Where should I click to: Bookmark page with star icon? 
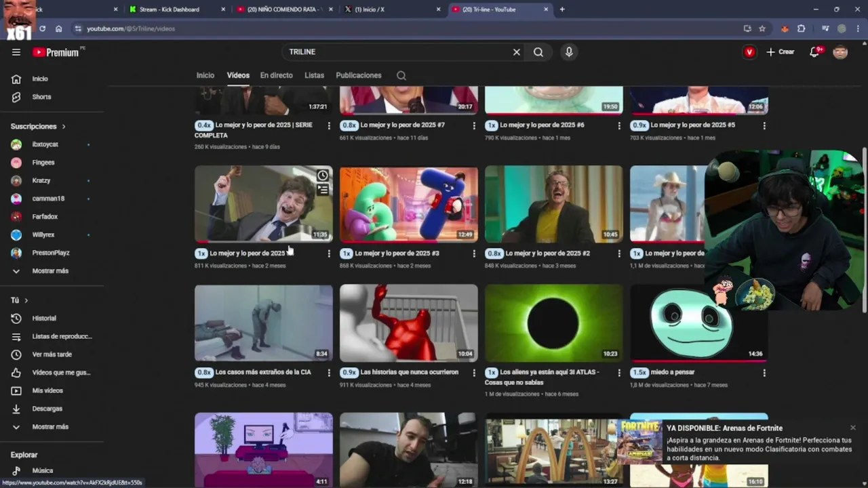click(762, 28)
